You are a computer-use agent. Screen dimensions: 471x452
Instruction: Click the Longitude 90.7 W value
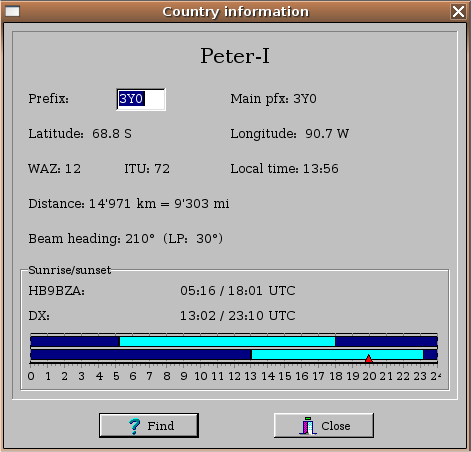[x=327, y=134]
